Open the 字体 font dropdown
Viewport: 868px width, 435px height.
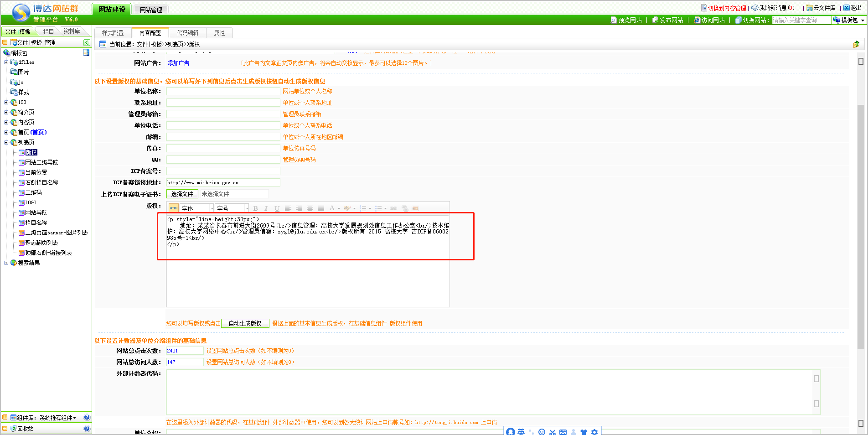point(197,208)
